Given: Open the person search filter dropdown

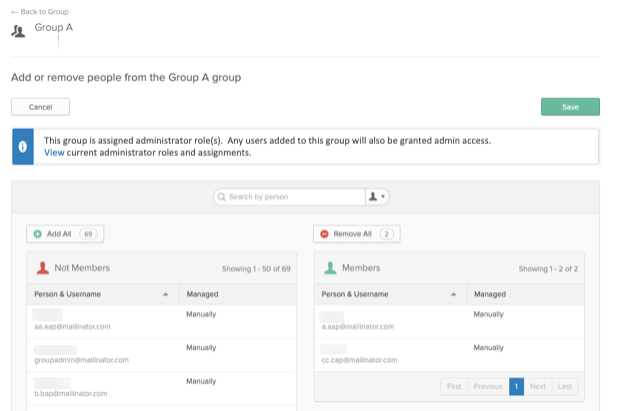Looking at the screenshot, I should (377, 197).
